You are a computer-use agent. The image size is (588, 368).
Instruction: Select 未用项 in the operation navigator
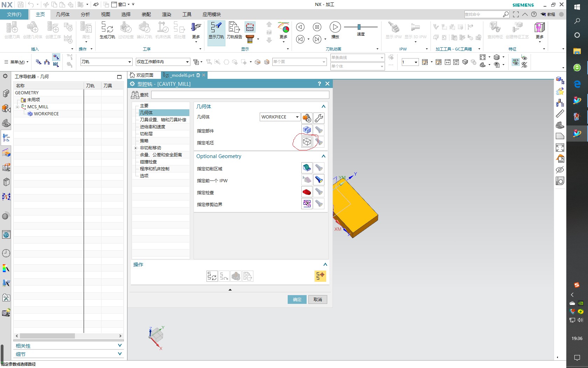tap(34, 100)
